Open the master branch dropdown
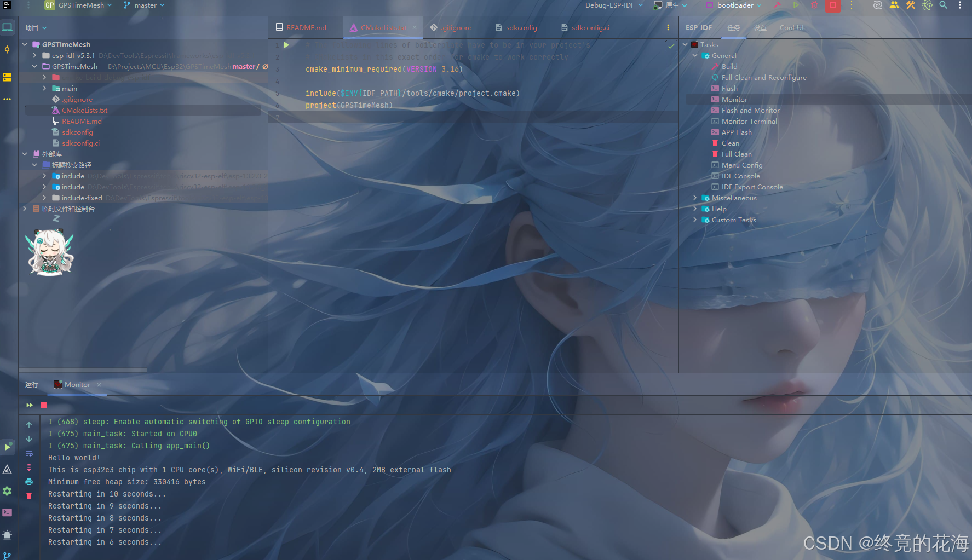972x560 pixels. (x=144, y=5)
